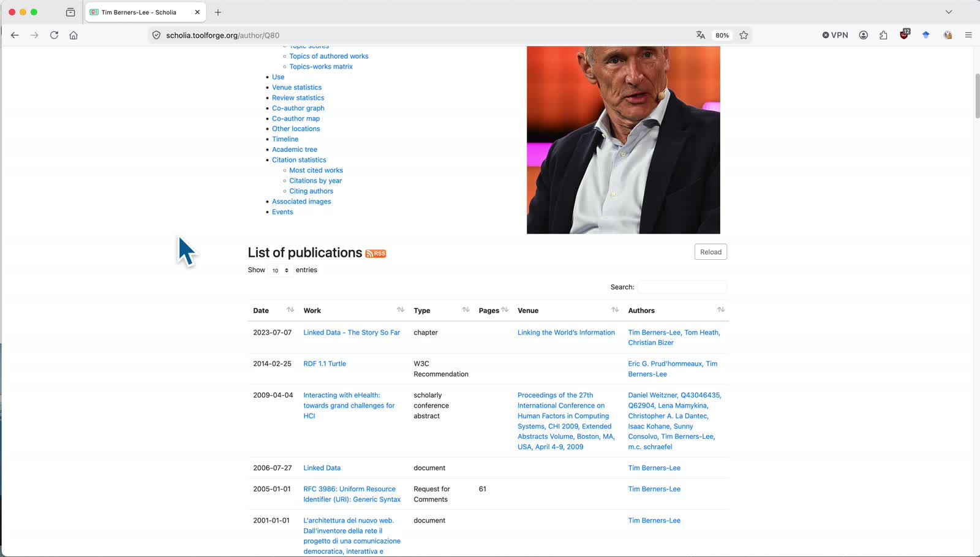
Task: Reload the current browser page
Action: click(x=54, y=35)
